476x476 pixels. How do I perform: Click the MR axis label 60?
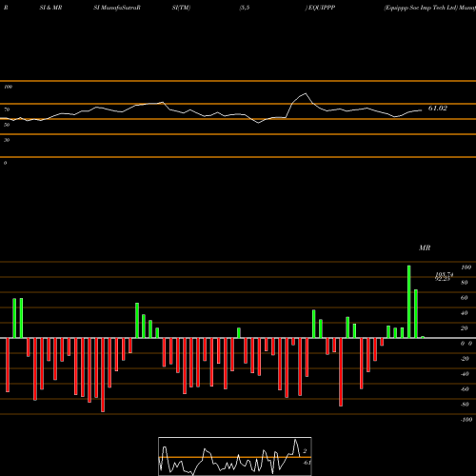(x=464, y=298)
